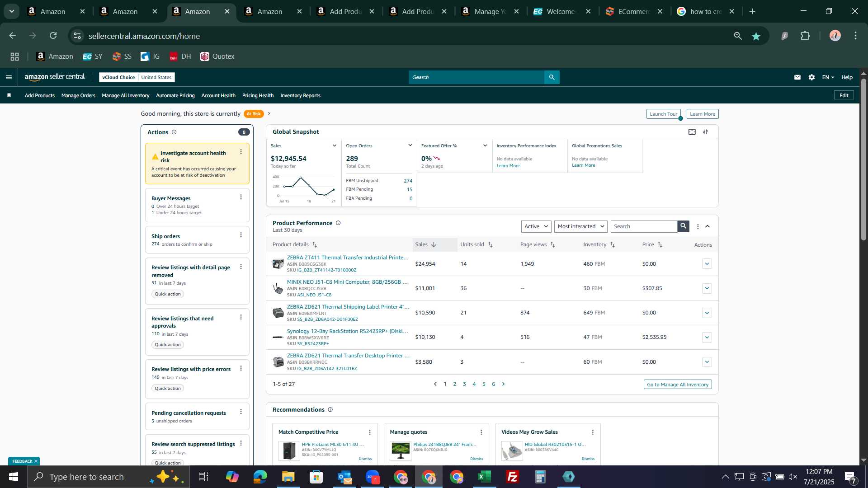Image resolution: width=868 pixels, height=488 pixels.
Task: Click the magnifier search button in header
Action: (x=552, y=77)
